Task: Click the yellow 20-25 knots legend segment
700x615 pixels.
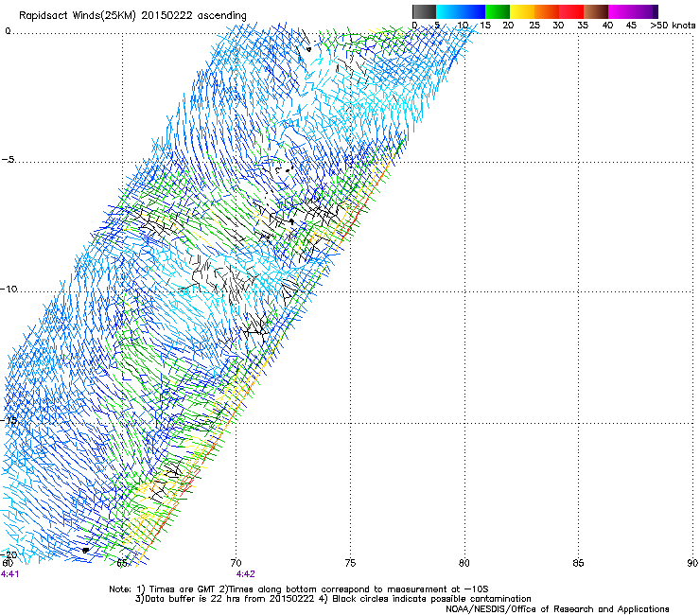Action: click(522, 11)
